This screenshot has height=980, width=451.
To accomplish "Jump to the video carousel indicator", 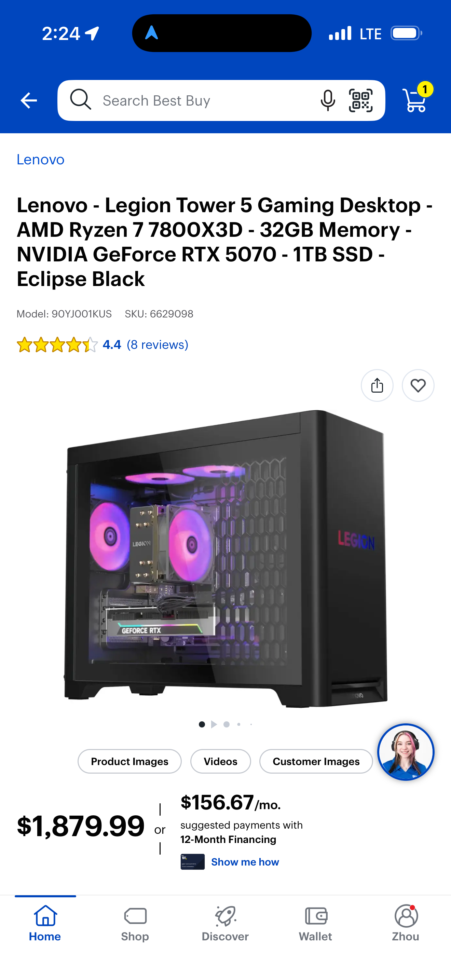I will (214, 724).
